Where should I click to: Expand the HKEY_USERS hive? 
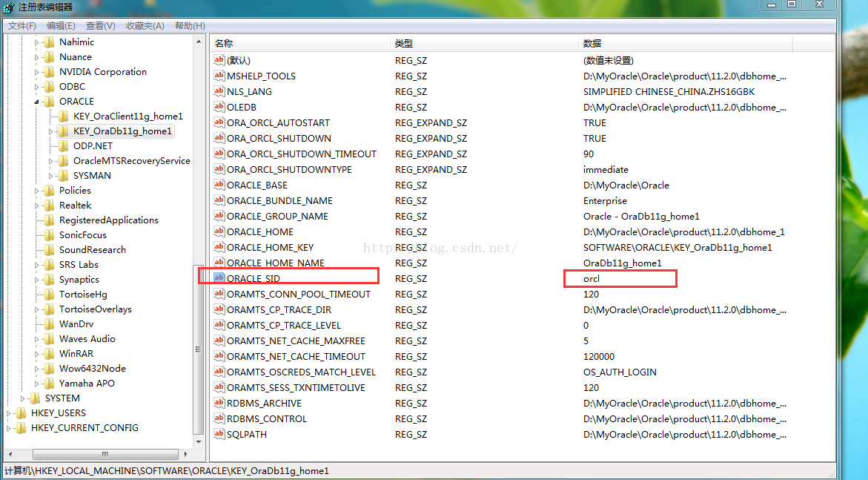pos(8,413)
